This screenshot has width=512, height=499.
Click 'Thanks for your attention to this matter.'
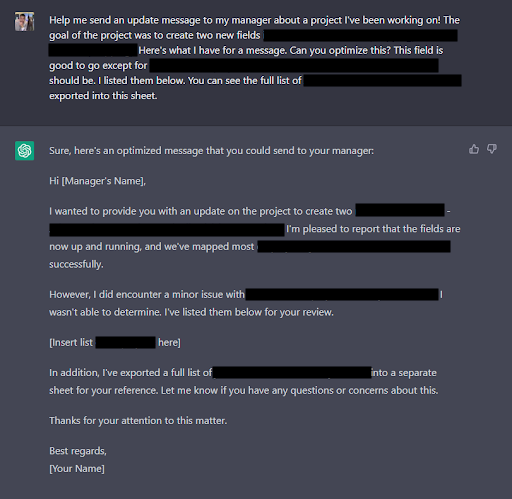pos(138,421)
